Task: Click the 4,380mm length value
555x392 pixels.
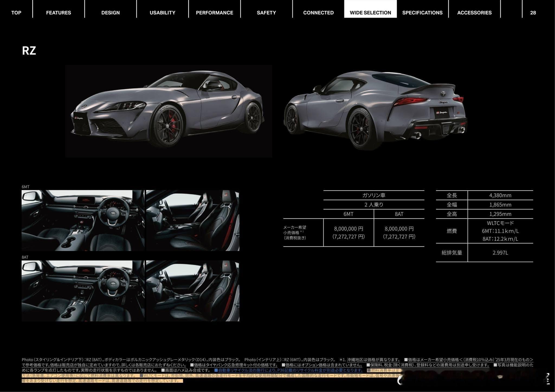Action: pyautogui.click(x=500, y=195)
